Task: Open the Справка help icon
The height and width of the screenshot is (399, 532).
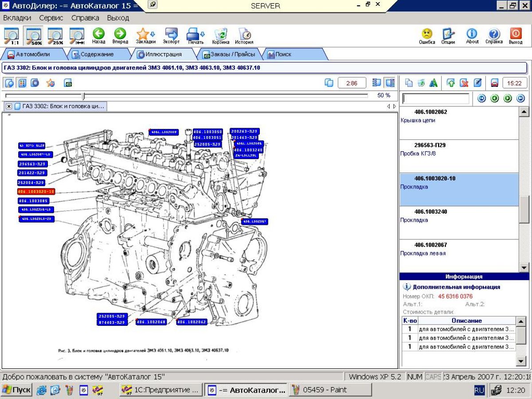Action: [x=494, y=36]
